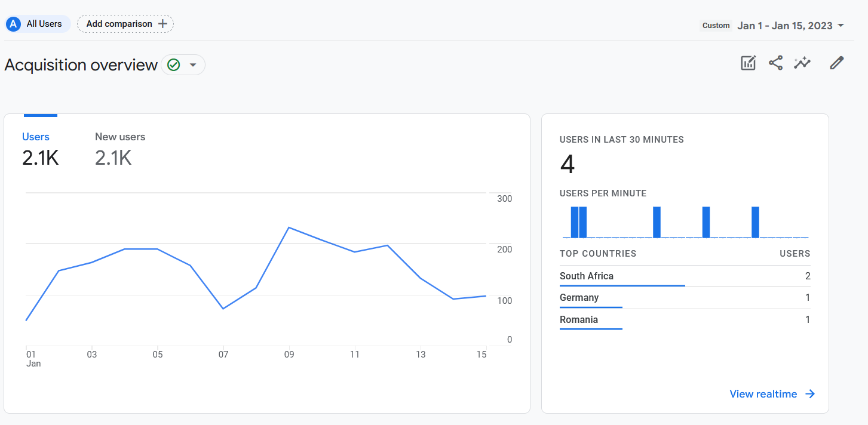Screen dimensions: 868x425
Task: Open the View realtime link
Action: (x=763, y=394)
